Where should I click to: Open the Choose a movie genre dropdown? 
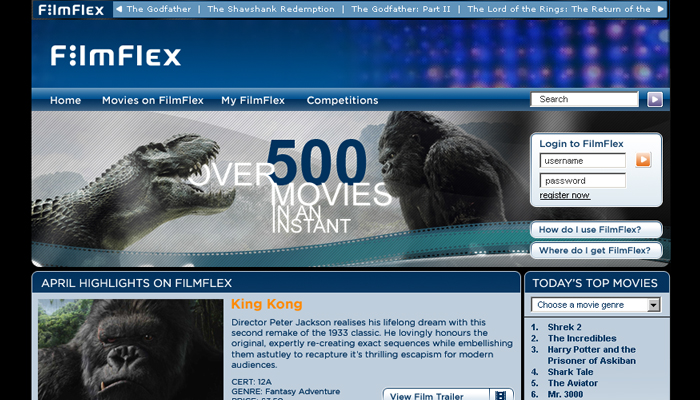[596, 305]
